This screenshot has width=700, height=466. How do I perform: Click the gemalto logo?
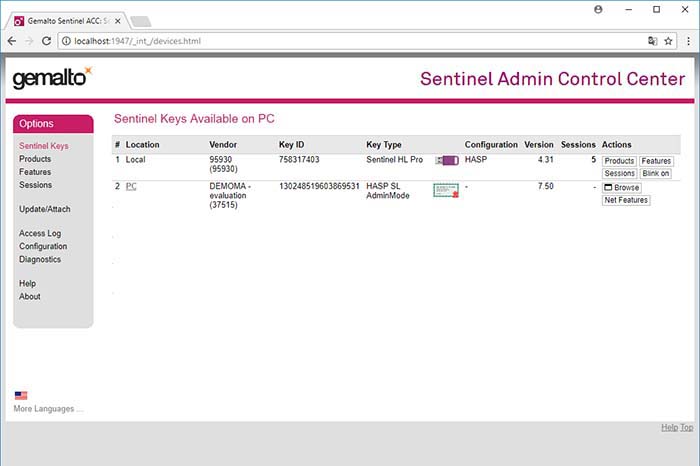[x=52, y=78]
